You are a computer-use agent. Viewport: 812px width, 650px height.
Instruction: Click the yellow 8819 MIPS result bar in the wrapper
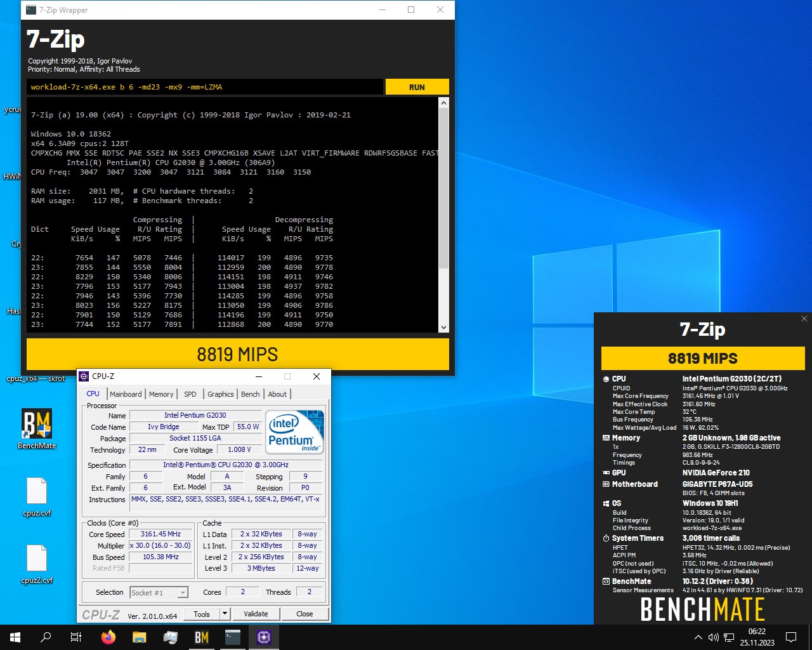point(238,354)
